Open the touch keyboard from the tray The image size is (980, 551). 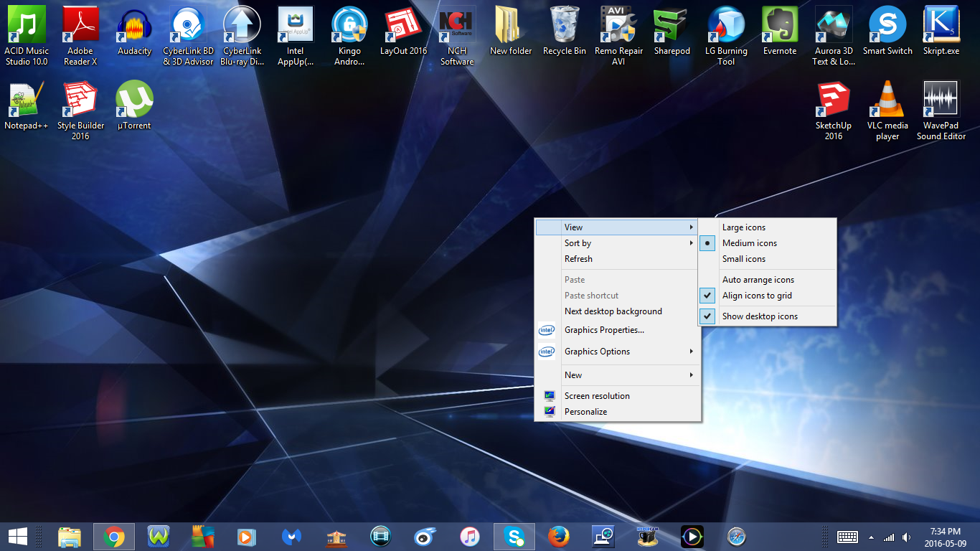pos(847,537)
